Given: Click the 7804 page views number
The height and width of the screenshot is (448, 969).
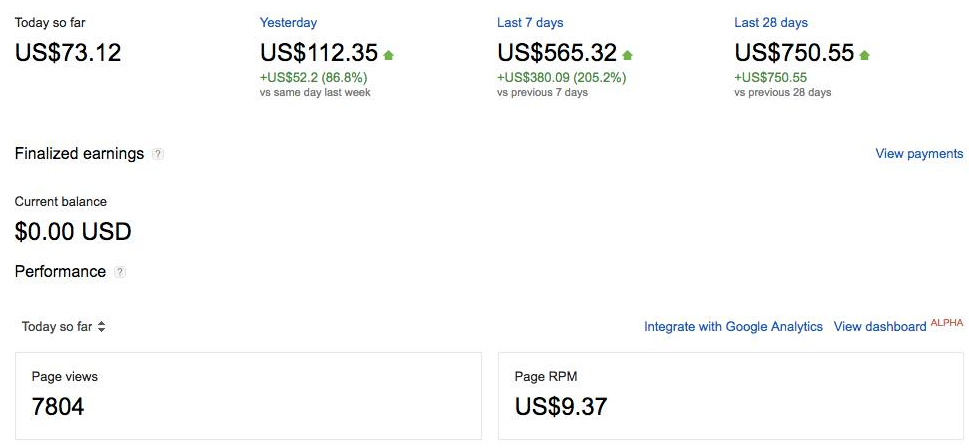Looking at the screenshot, I should [58, 407].
